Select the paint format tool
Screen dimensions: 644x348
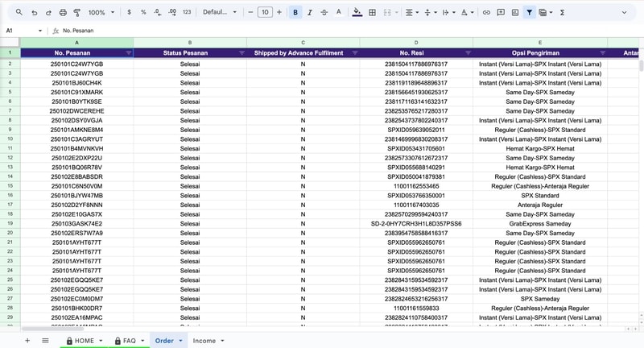point(77,13)
